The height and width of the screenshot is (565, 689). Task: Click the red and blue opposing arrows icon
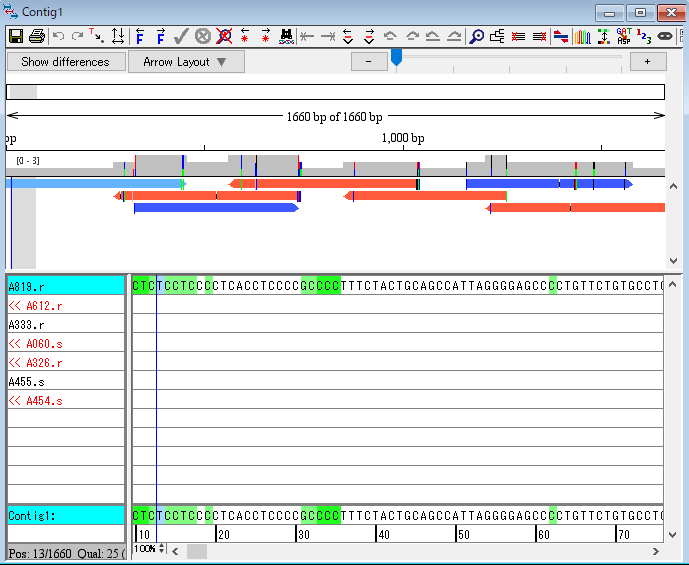(561, 36)
